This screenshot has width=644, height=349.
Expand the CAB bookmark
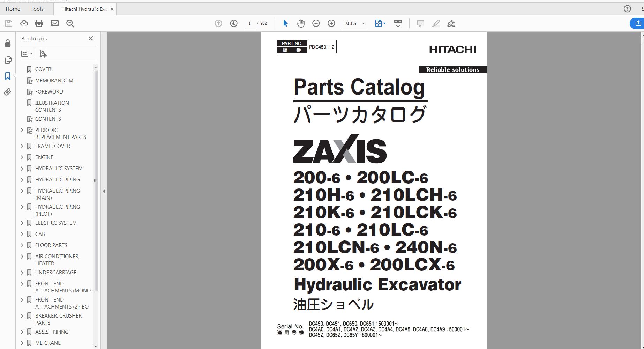click(22, 234)
